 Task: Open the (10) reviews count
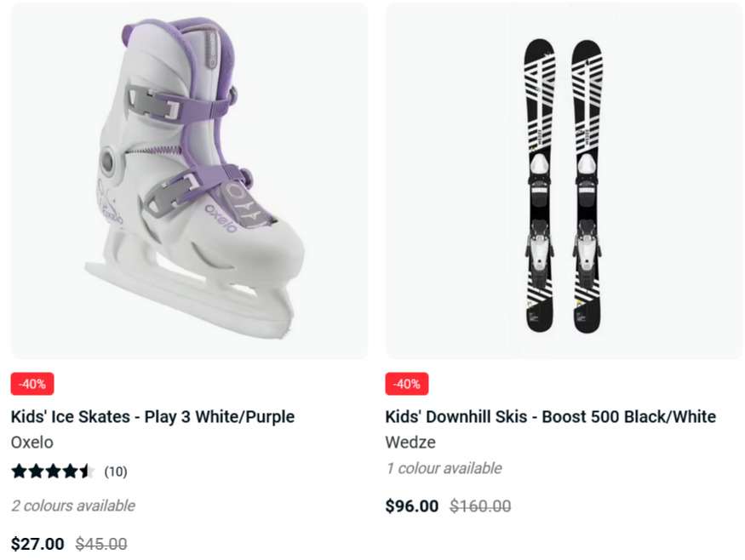coord(116,471)
